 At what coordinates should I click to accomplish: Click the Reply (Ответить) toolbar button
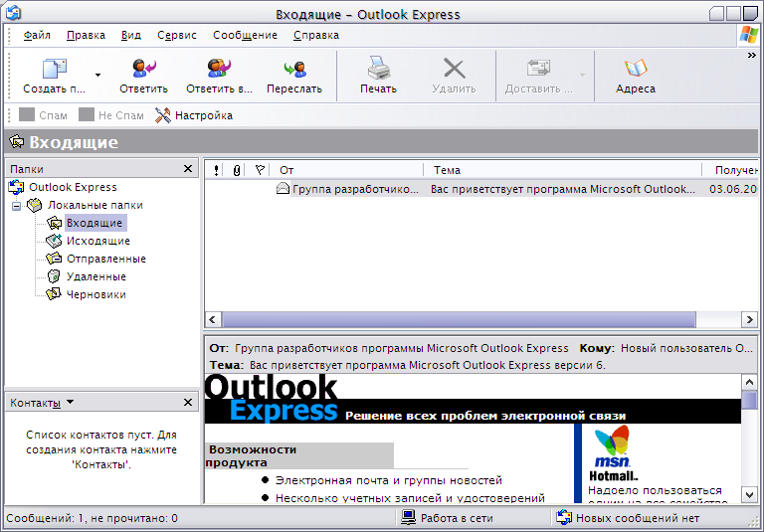tap(143, 76)
